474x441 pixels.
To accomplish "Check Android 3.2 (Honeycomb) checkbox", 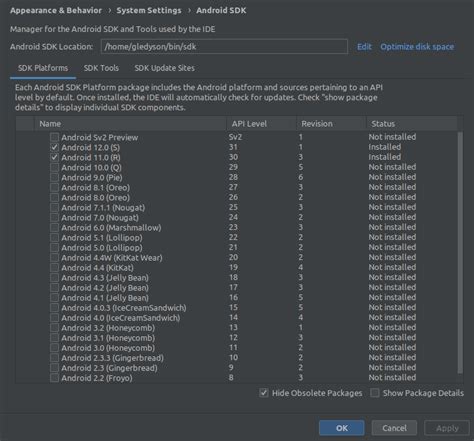I will [54, 328].
